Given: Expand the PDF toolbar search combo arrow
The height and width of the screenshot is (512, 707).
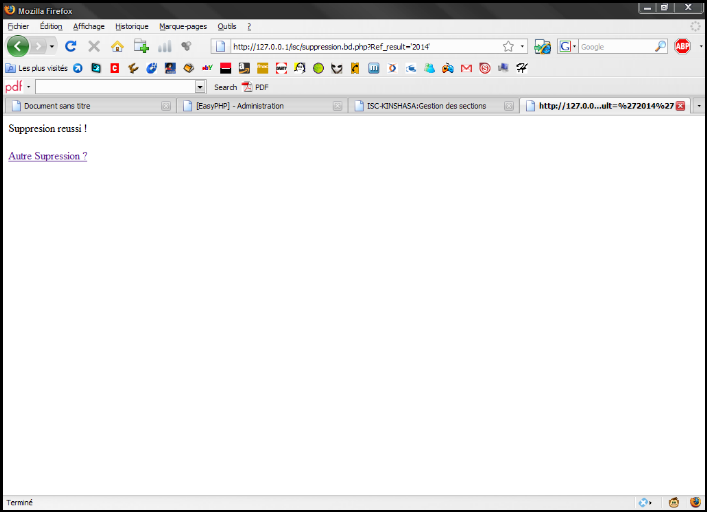Looking at the screenshot, I should coord(200,87).
